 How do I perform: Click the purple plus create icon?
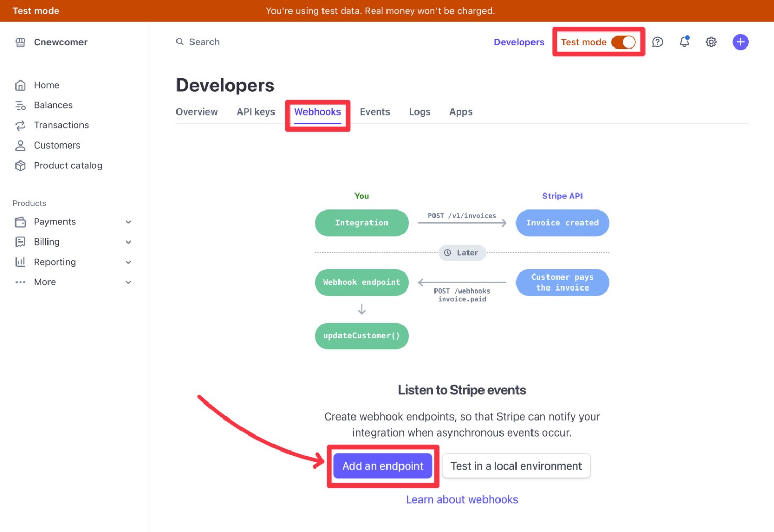pos(740,42)
